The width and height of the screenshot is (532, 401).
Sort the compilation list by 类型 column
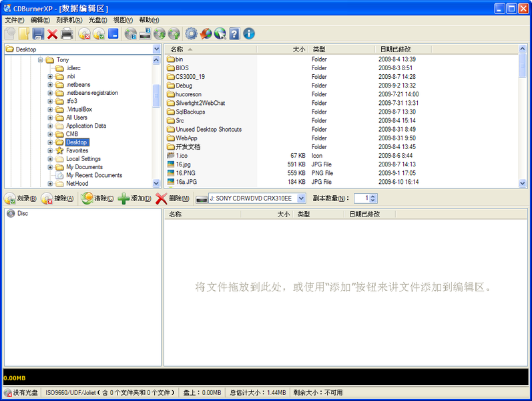319,215
